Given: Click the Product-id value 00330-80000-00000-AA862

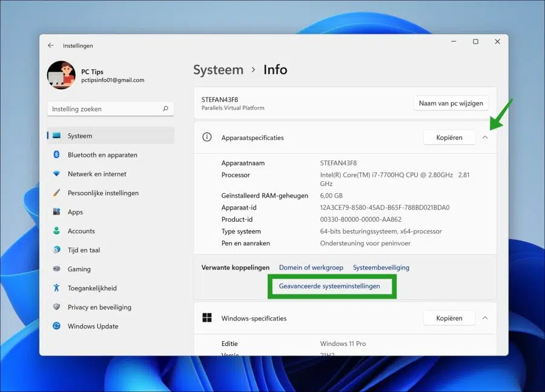Looking at the screenshot, I should (x=361, y=219).
